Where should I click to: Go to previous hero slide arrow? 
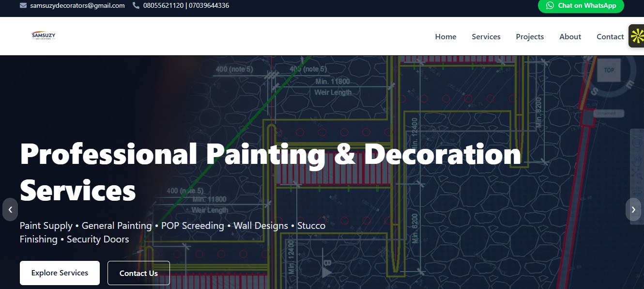tap(10, 209)
